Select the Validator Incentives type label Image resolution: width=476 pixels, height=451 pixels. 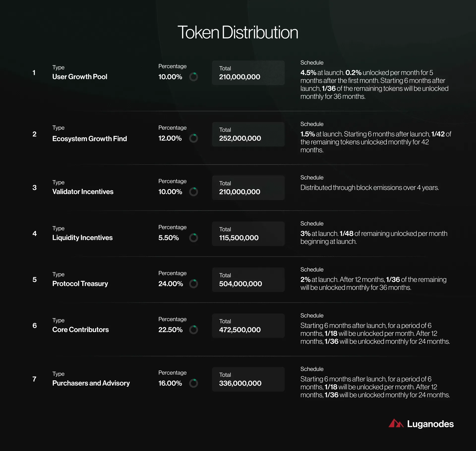(83, 192)
